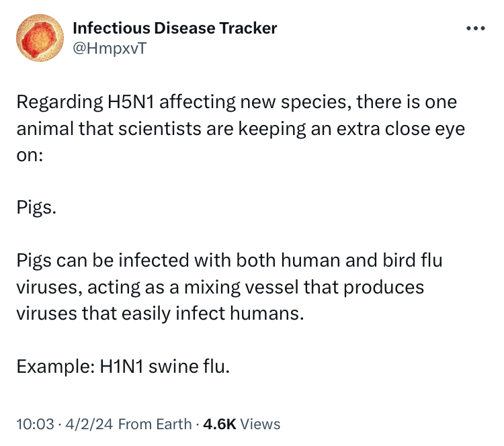Click the From Earth location label
This screenshot has width=504, height=446.
(155, 424)
